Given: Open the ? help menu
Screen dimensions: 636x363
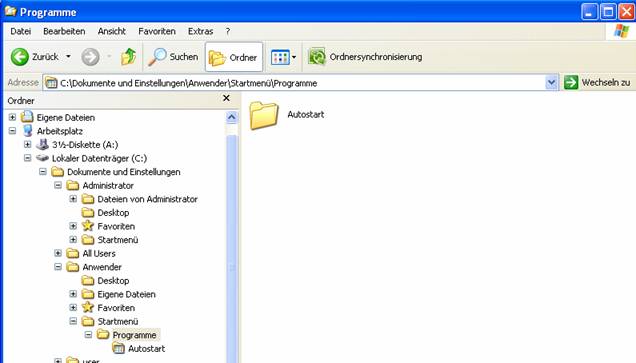Looking at the screenshot, I should [228, 31].
